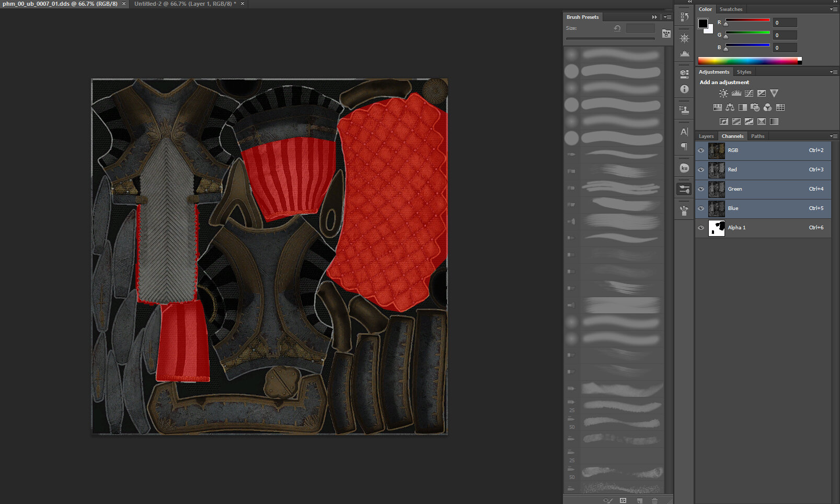Image resolution: width=840 pixels, height=504 pixels.
Task: Hide the RGB channel visibility eye
Action: click(701, 150)
